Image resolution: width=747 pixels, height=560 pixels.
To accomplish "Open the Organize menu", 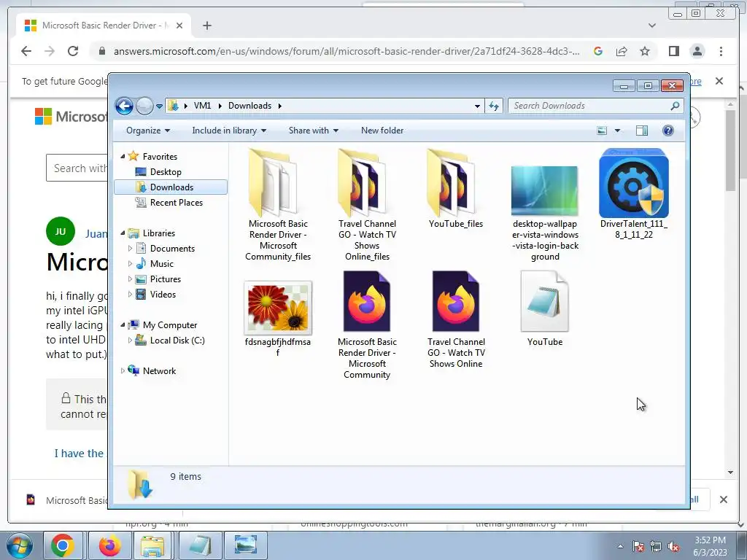I will [x=147, y=131].
